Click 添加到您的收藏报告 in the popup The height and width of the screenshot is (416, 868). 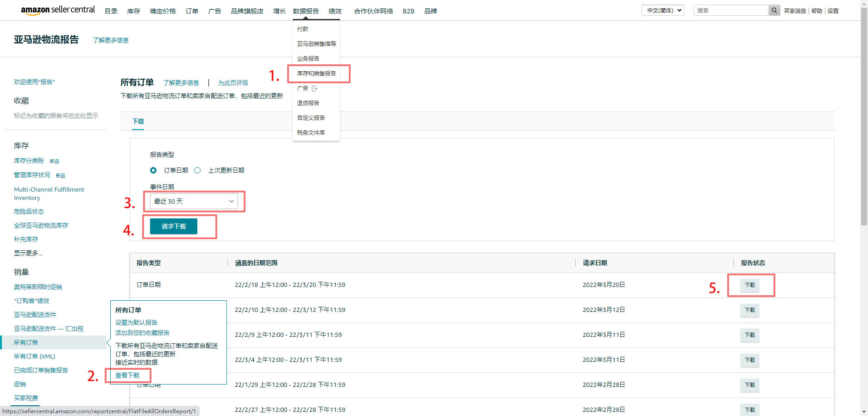pos(142,333)
